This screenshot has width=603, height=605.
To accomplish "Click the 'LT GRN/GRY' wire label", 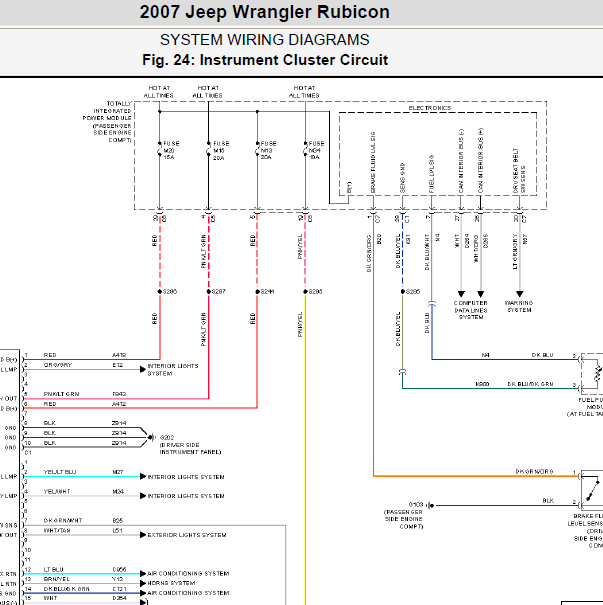I will coord(515,251).
